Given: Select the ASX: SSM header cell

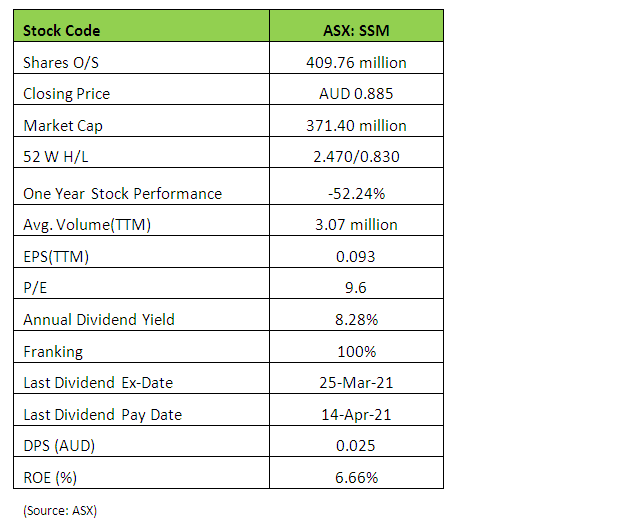Looking at the screenshot, I should point(356,30).
